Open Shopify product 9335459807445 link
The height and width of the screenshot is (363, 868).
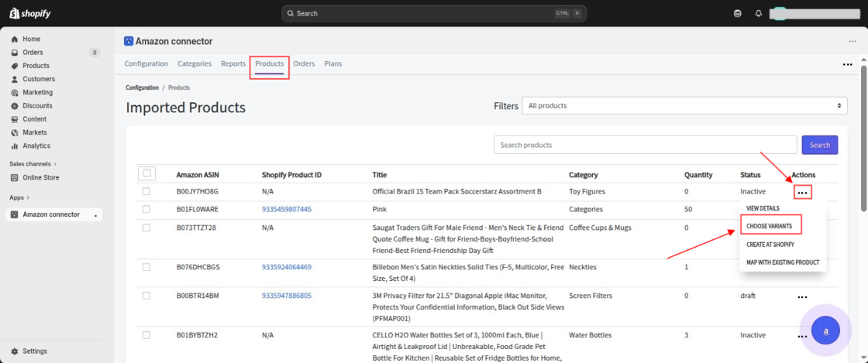click(286, 210)
